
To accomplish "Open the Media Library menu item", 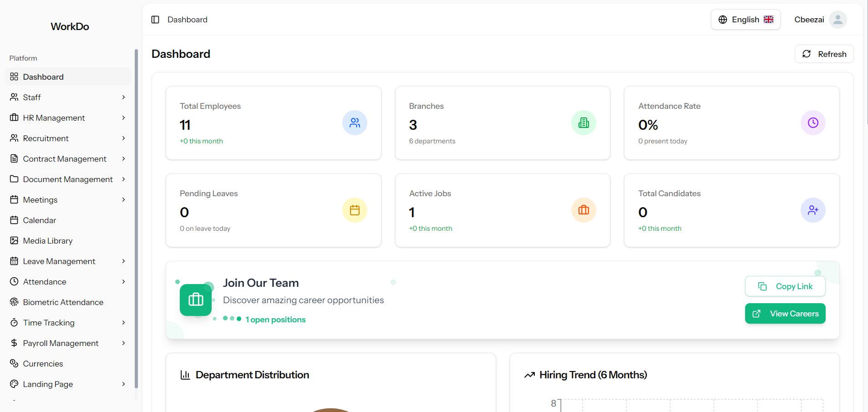I will click(x=68, y=240).
